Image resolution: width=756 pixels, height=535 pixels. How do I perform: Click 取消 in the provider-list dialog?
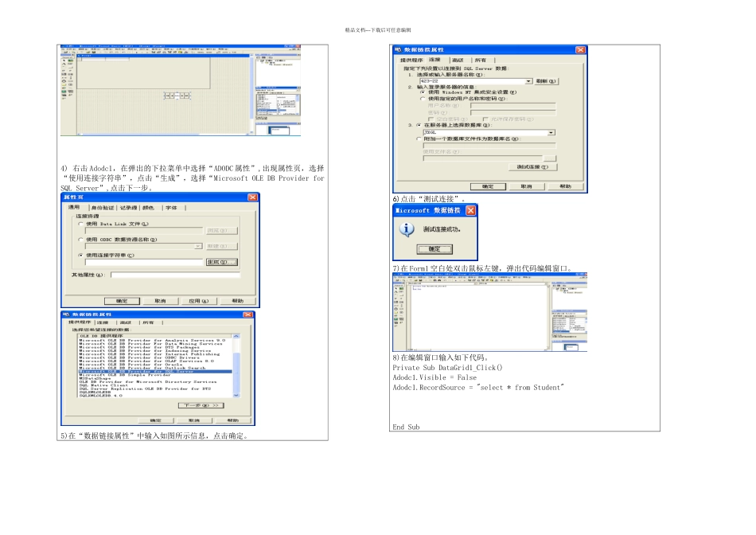pos(194,420)
